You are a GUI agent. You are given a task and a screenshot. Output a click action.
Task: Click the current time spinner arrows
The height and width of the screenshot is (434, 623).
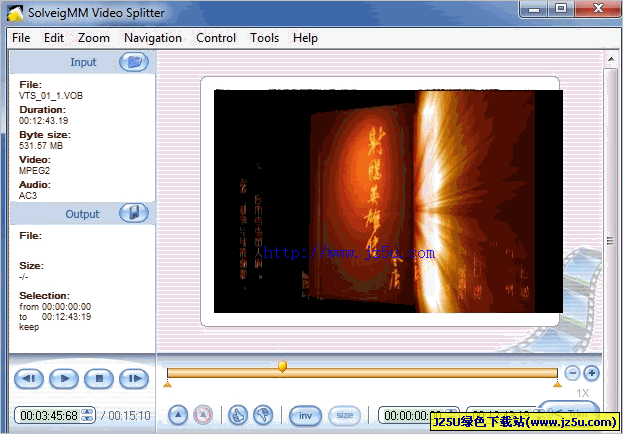pos(87,416)
